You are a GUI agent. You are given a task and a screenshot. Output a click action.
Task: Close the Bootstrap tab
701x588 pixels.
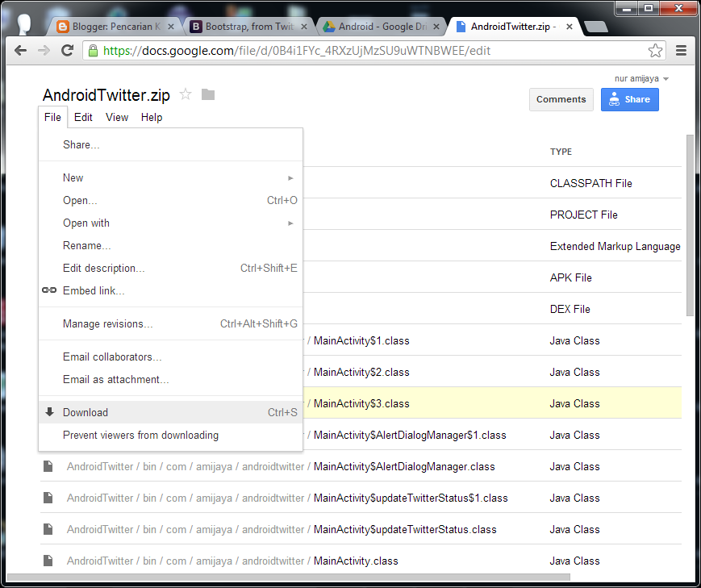(x=304, y=27)
